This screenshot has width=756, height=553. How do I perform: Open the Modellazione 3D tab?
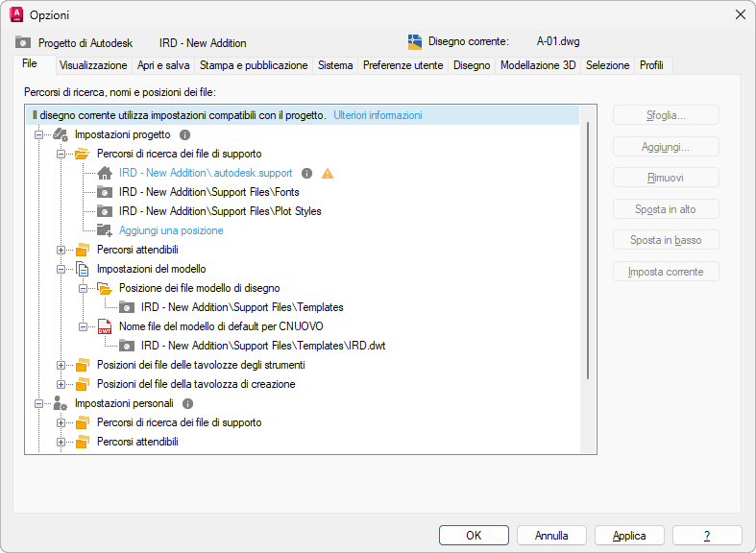click(538, 65)
